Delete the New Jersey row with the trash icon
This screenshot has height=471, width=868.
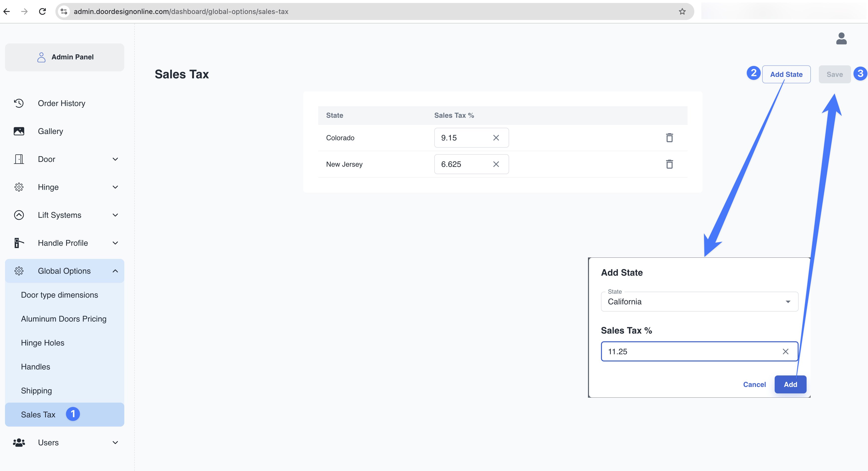click(x=670, y=164)
